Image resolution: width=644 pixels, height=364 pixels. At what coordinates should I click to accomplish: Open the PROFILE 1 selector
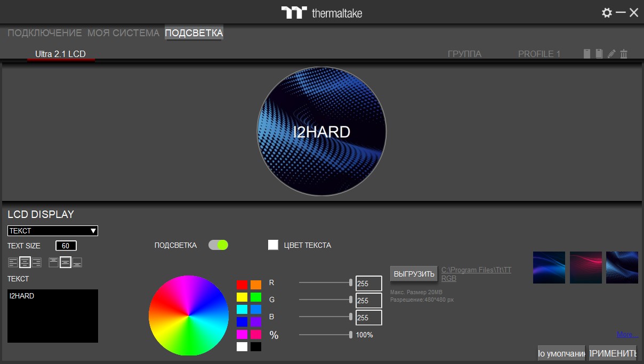(540, 54)
